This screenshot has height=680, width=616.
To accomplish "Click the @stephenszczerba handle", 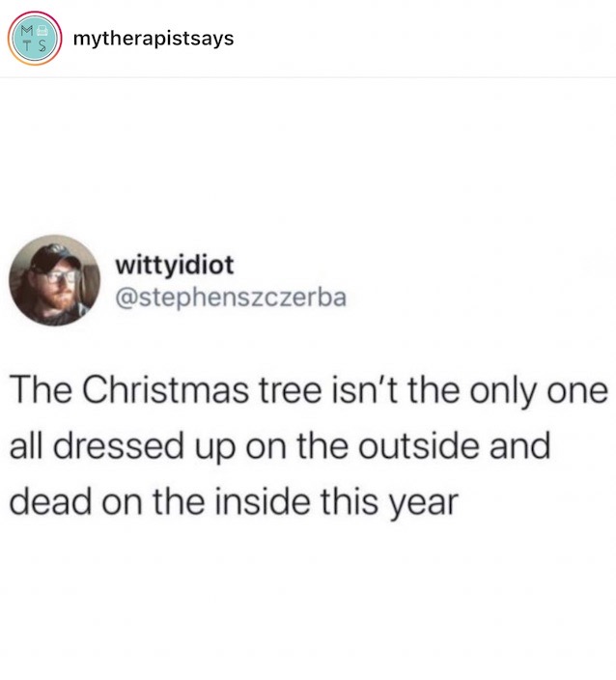I will tap(231, 297).
